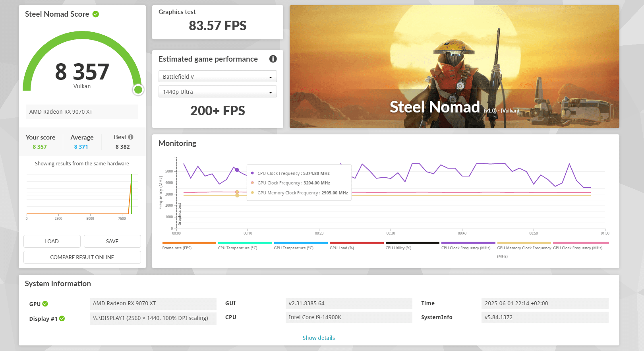
Task: Click the tooltip line GPU Clock Frequency 3204.00 MHz
Action: pyautogui.click(x=294, y=183)
